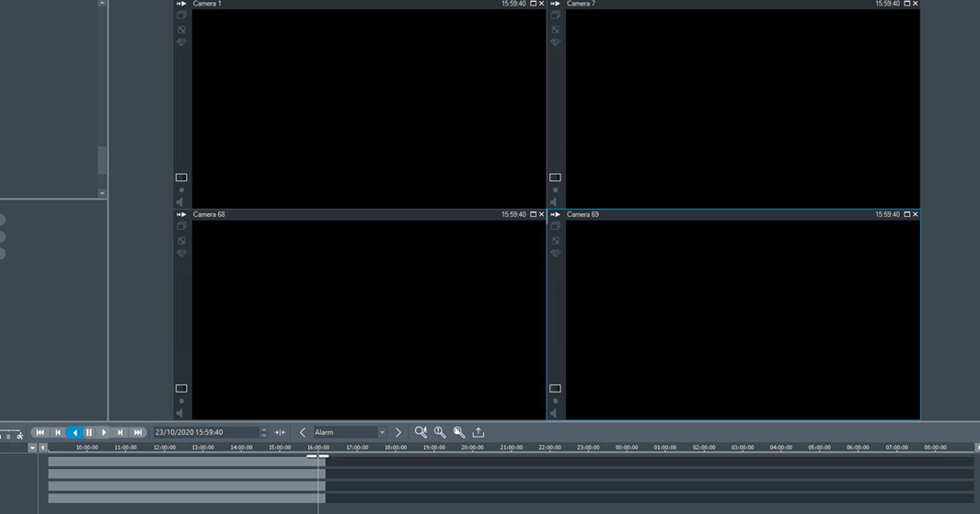Screen dimensions: 980x514
Task: Decrease the time with the stepper down arrow
Action: click(264, 435)
